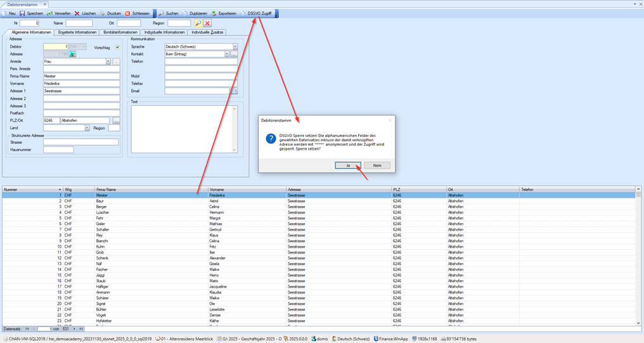Open the Sprache dropdown list
The height and width of the screenshot is (343, 644).
[x=235, y=47]
